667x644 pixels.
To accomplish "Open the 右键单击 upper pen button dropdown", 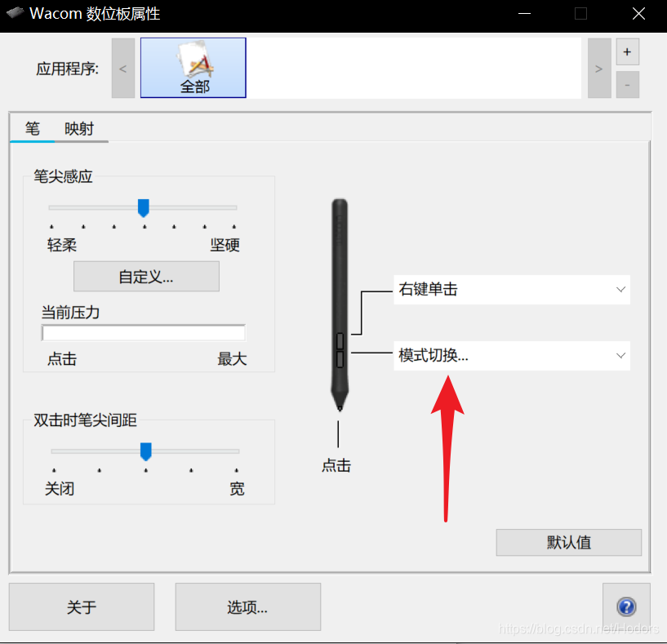I will tap(512, 289).
